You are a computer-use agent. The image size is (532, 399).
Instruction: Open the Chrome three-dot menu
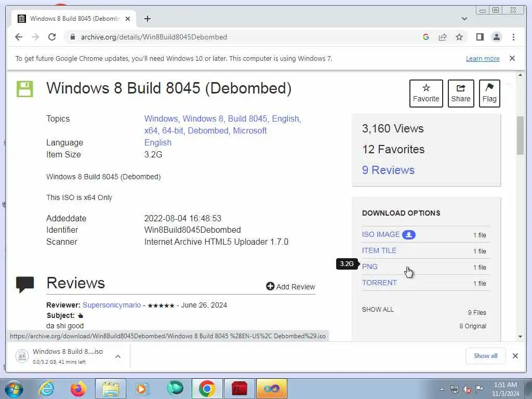pos(513,37)
